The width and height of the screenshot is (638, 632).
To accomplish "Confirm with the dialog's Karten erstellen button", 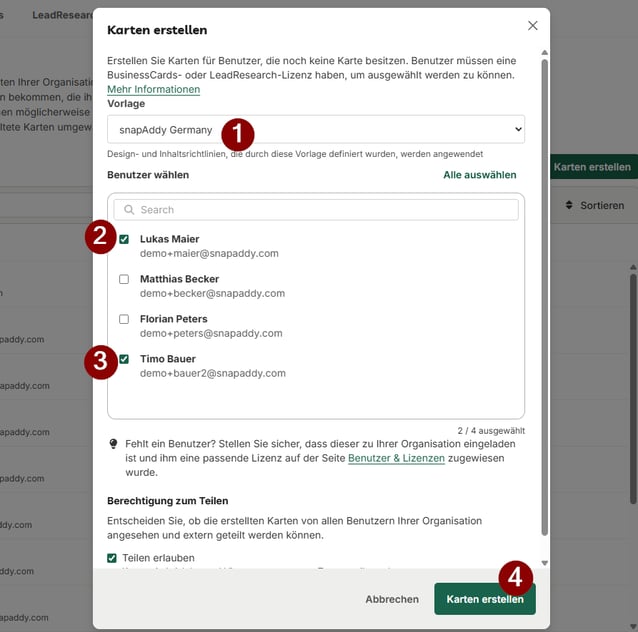I will (x=485, y=599).
